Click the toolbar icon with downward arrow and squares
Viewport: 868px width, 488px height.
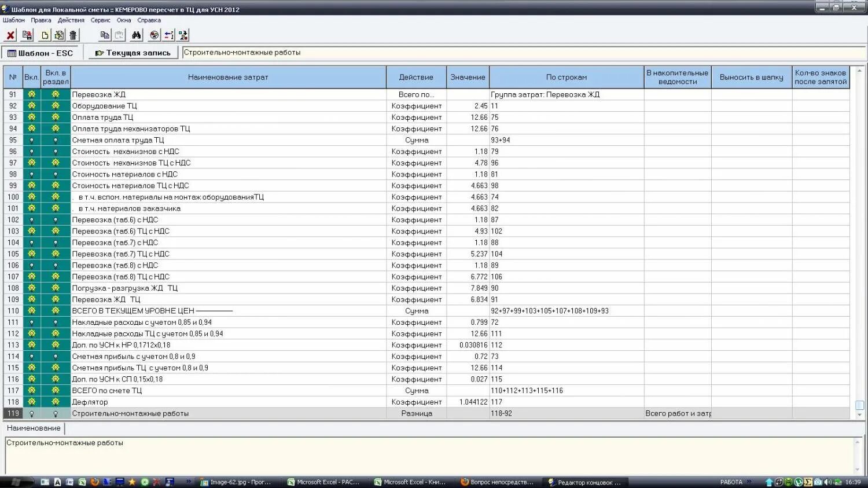pos(183,35)
